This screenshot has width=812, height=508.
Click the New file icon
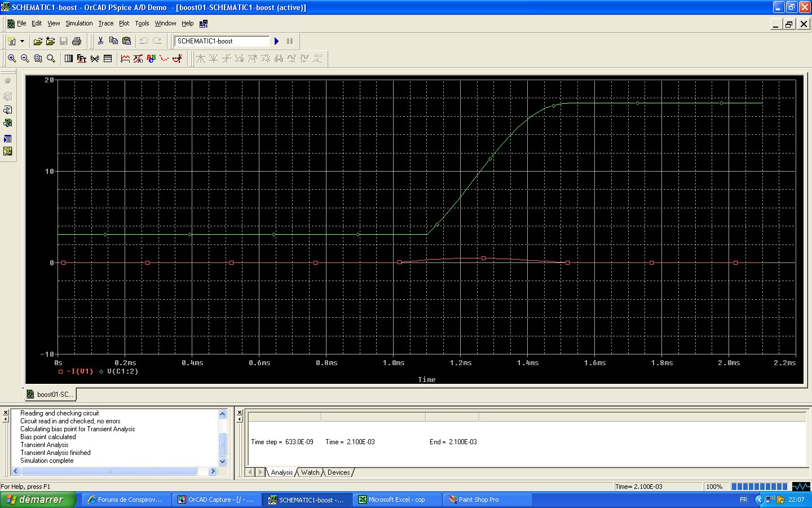click(x=11, y=41)
